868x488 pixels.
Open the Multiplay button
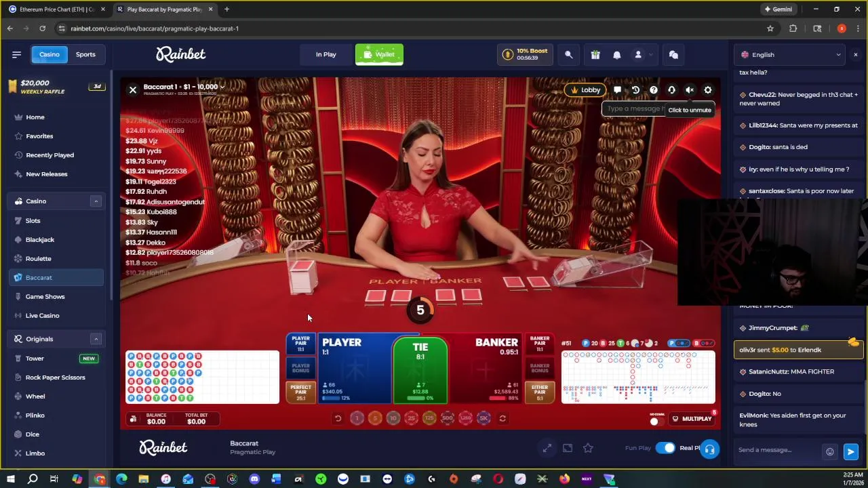[692, 419]
